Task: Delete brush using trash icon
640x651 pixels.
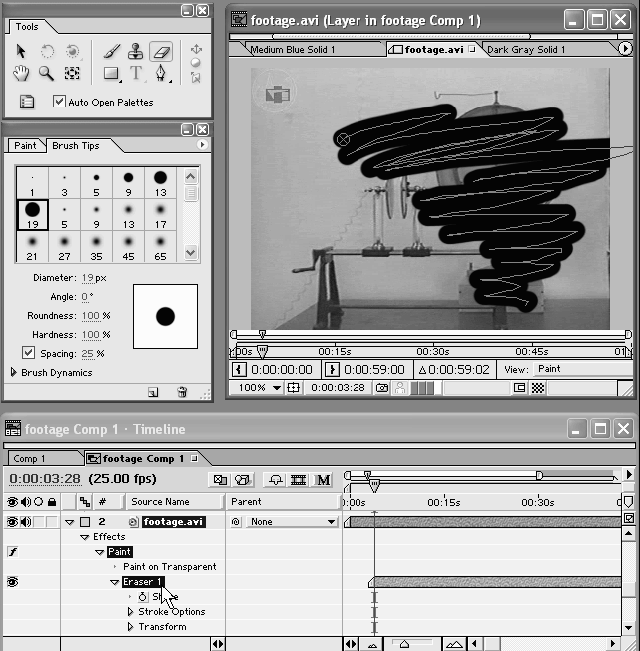Action: pyautogui.click(x=182, y=392)
